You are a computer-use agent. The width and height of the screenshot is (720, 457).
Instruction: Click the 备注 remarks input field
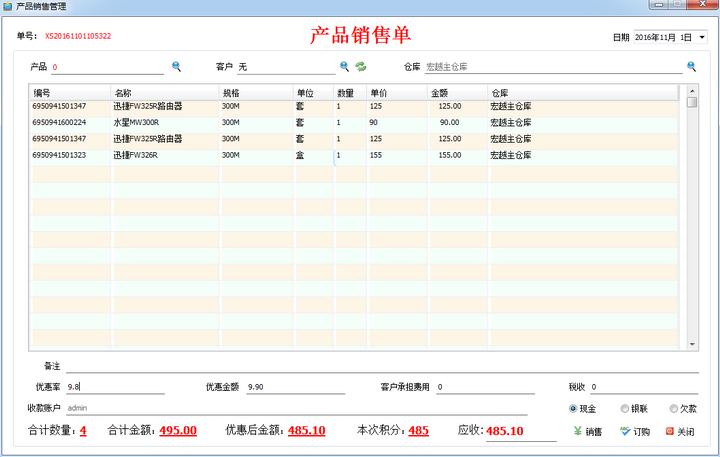click(x=380, y=366)
